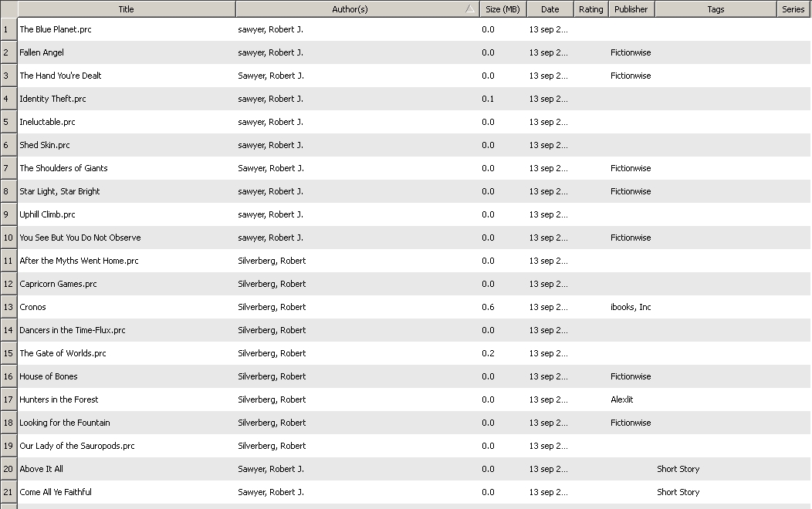Click the 0.2 size for The Gate of Worlds.prc

[x=488, y=353]
